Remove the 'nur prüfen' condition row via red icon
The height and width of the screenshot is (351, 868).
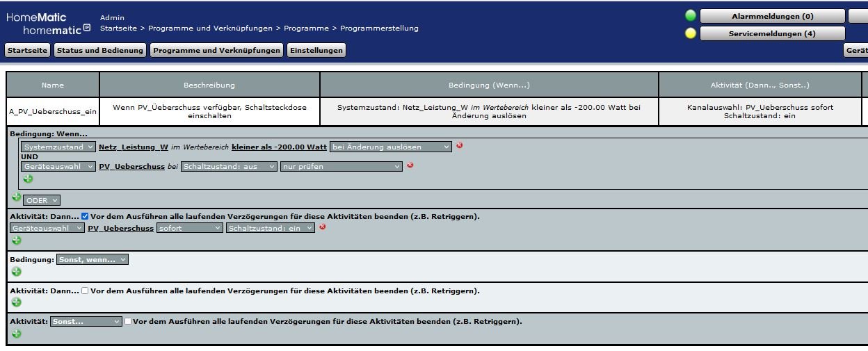click(410, 165)
